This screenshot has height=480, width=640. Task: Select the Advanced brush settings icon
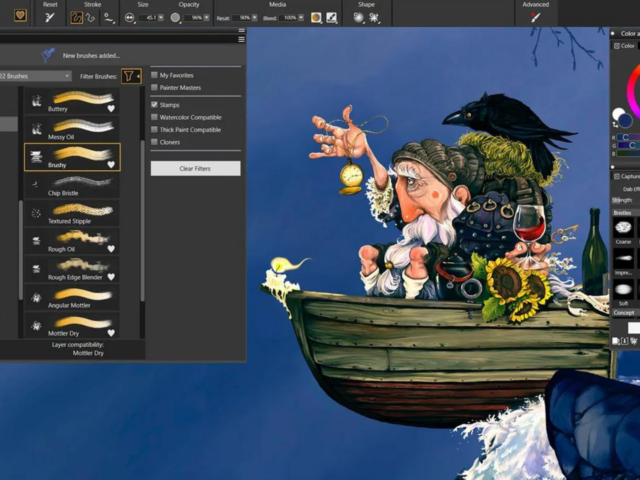click(535, 17)
